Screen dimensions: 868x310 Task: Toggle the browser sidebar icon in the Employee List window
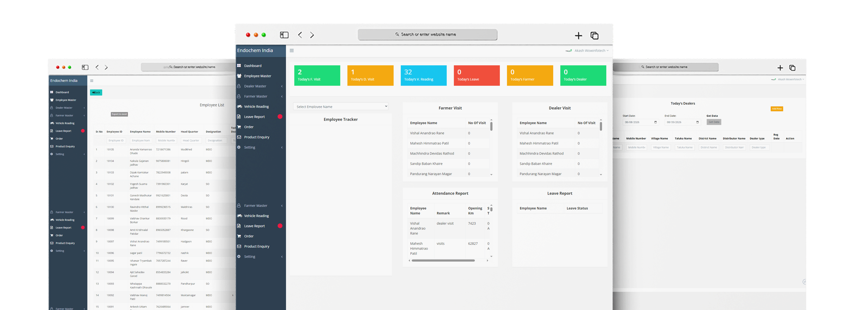(85, 67)
